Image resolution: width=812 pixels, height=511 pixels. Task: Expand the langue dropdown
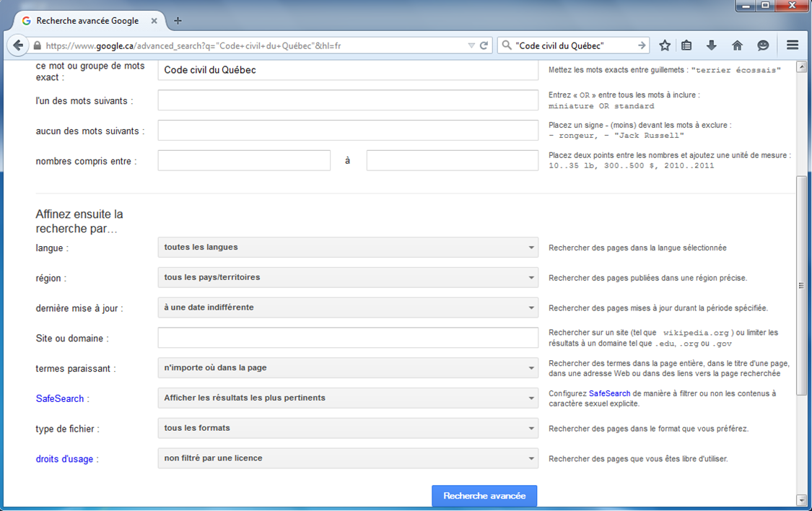[x=348, y=248]
